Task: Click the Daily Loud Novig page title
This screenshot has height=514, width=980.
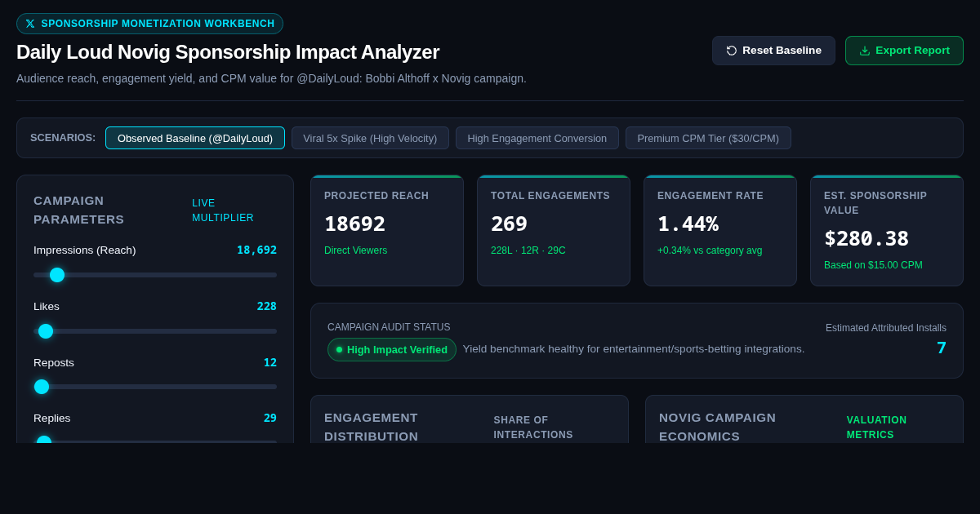Action: click(x=228, y=52)
